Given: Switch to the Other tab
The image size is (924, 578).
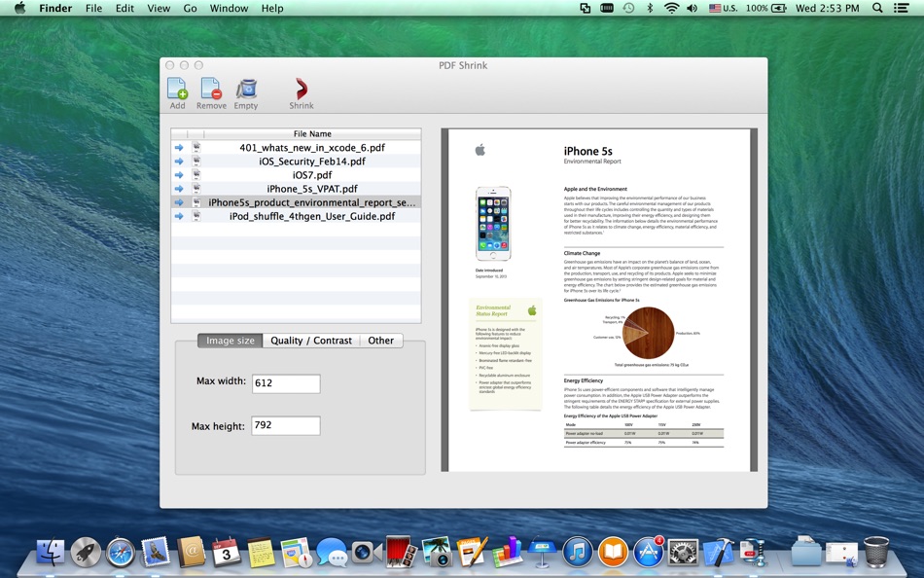Looking at the screenshot, I should point(380,341).
